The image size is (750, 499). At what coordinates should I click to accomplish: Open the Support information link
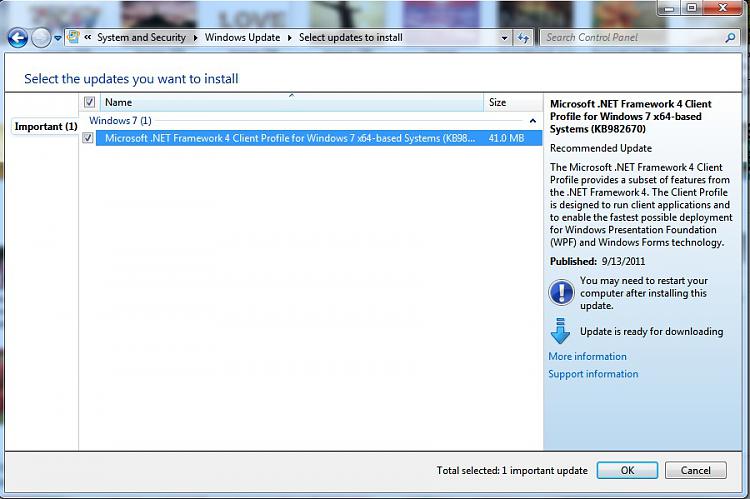tap(593, 374)
